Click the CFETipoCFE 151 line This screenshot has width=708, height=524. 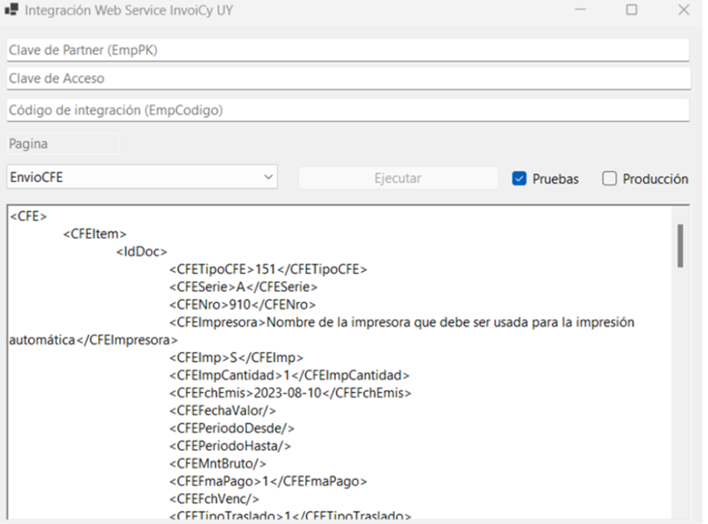coord(268,269)
